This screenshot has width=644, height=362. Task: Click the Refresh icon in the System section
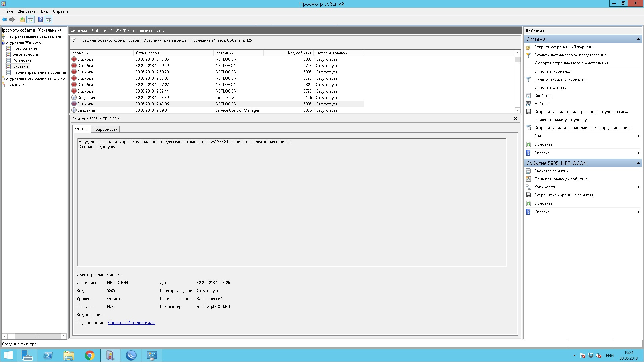(x=528, y=144)
